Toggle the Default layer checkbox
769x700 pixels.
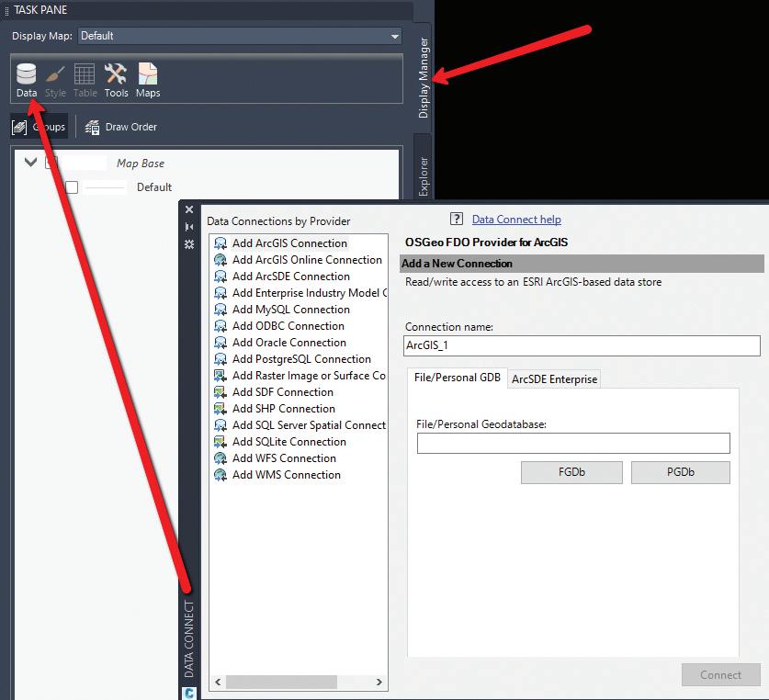coord(72,186)
